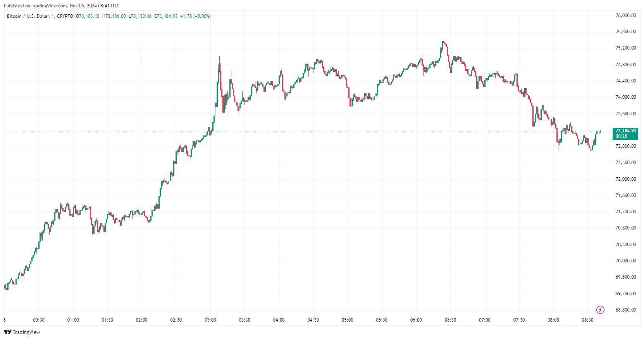The image size is (644, 339).
Task: Click the 76,000.00 price axis label
Action: click(626, 15)
